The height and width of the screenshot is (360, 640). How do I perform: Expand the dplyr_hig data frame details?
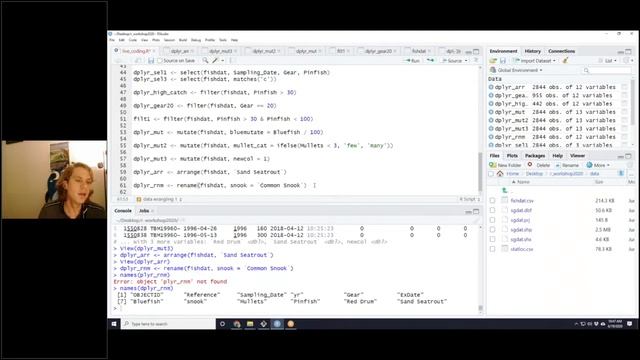pos(491,104)
